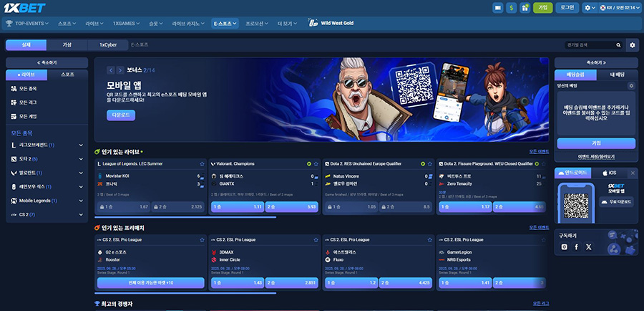Click the green dollar payments icon
The width and height of the screenshot is (644, 311).
(512, 8)
